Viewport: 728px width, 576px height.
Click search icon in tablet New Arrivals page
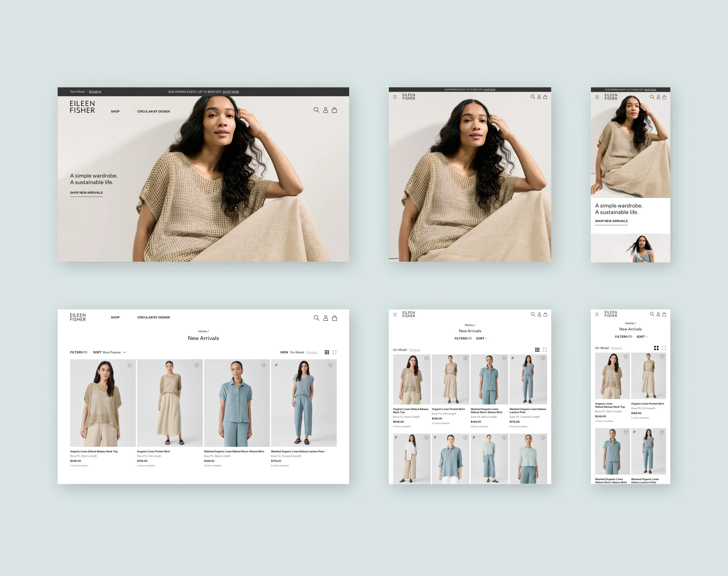(533, 314)
